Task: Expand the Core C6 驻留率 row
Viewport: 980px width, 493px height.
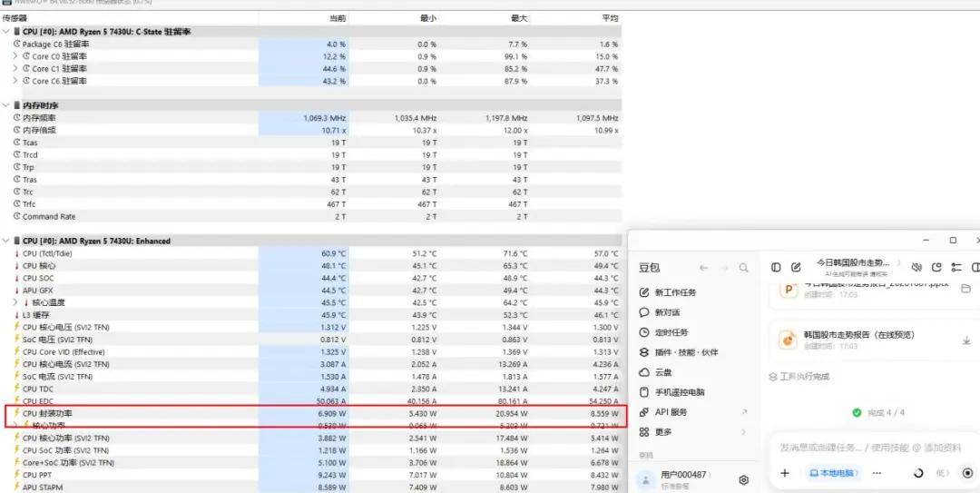Action: (15, 81)
